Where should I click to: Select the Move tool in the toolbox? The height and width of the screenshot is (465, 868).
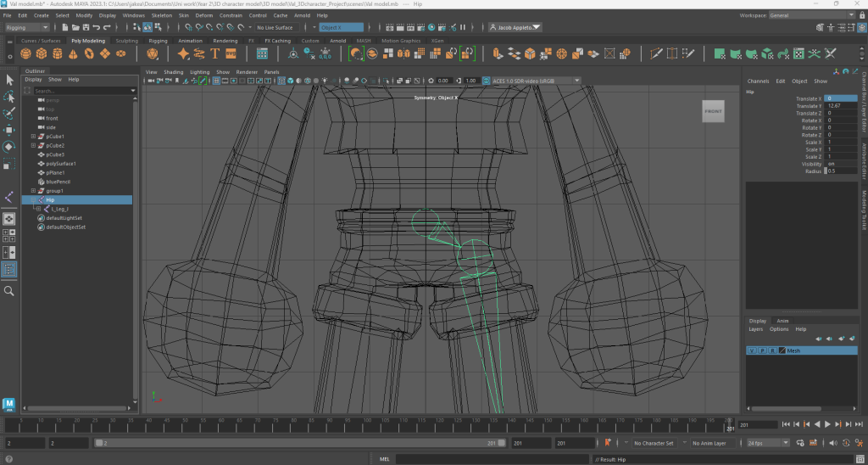9,130
